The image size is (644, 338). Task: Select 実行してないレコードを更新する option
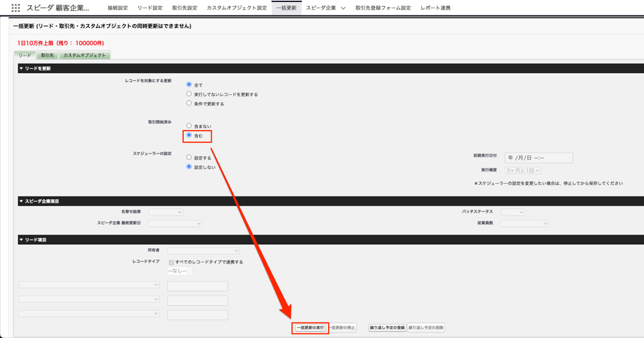tap(189, 94)
